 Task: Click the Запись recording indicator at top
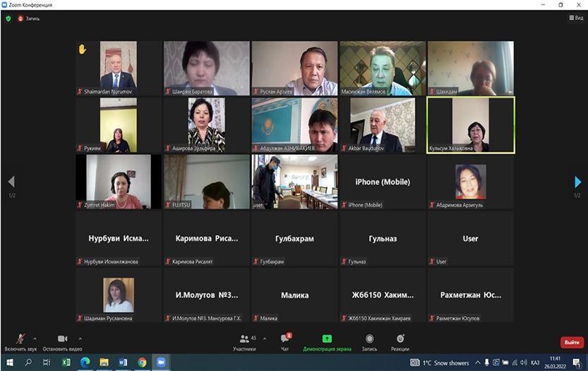pyautogui.click(x=29, y=18)
